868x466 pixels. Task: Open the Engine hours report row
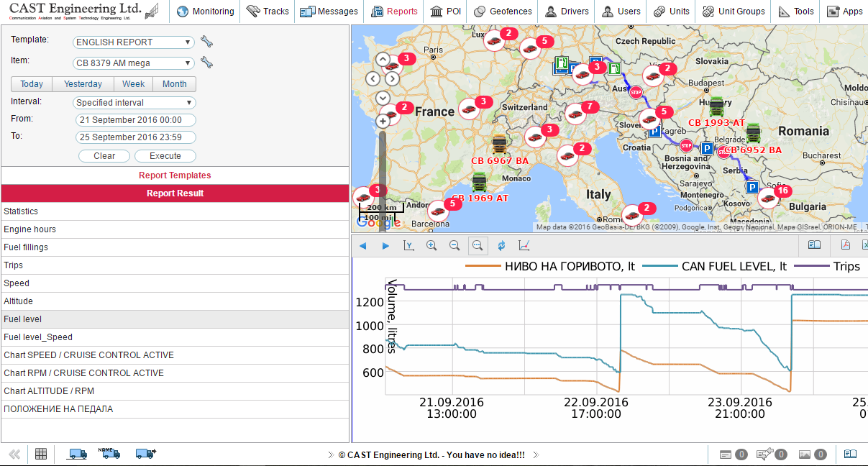click(175, 229)
